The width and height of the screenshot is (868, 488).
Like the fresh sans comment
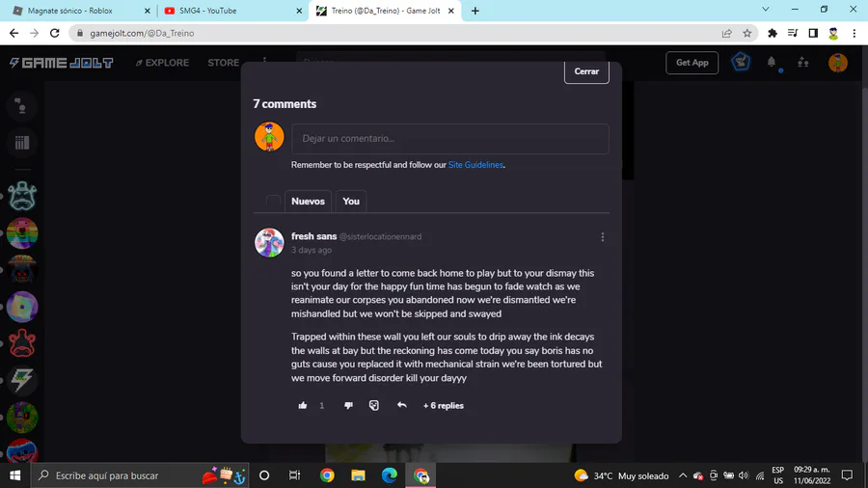click(x=303, y=406)
